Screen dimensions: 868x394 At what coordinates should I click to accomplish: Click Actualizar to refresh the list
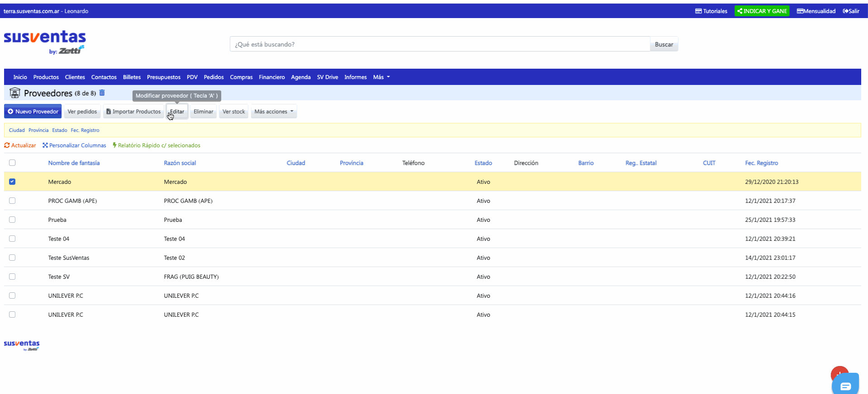(x=20, y=145)
